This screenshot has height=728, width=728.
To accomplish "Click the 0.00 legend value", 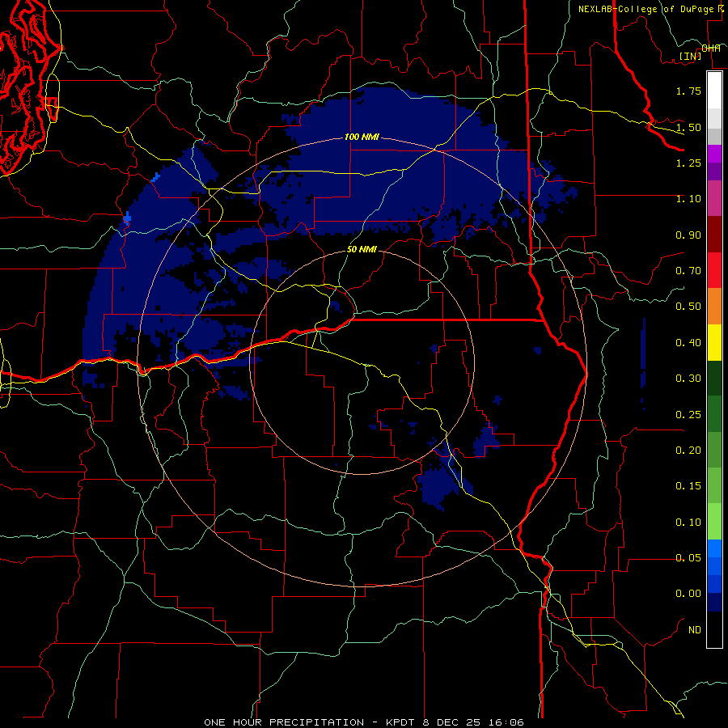I will point(688,594).
